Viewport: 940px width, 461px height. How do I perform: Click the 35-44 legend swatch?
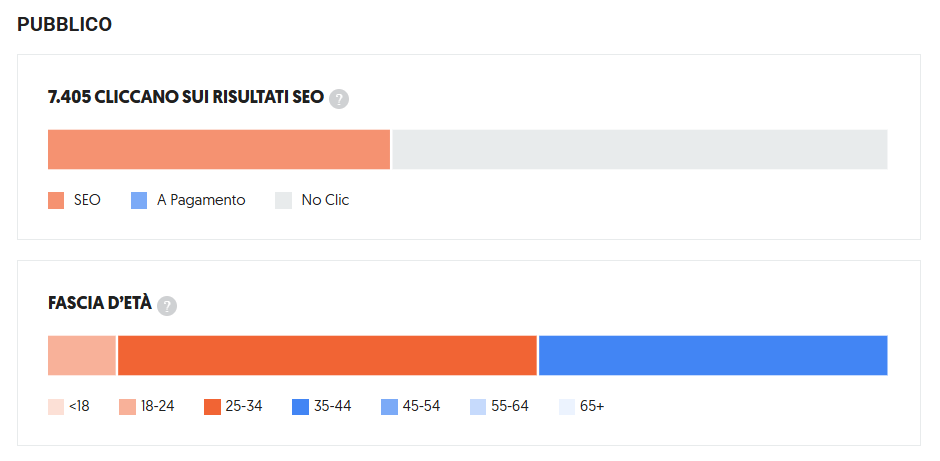[300, 407]
